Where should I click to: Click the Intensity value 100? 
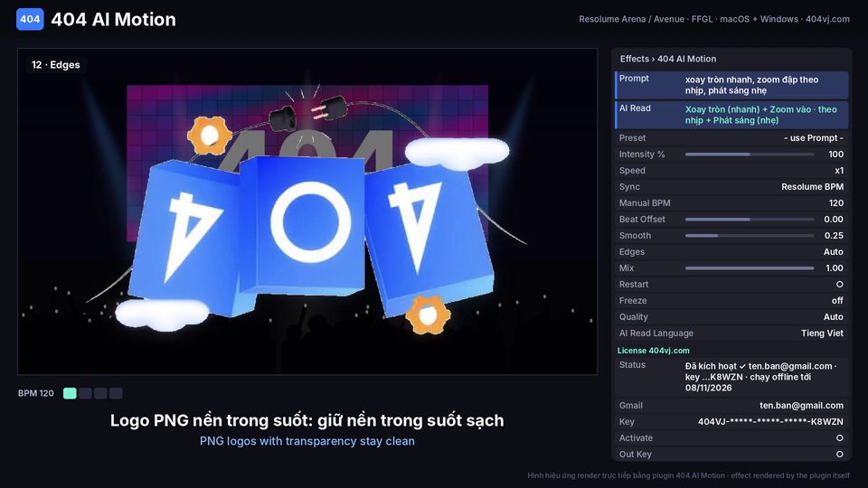[x=835, y=155]
